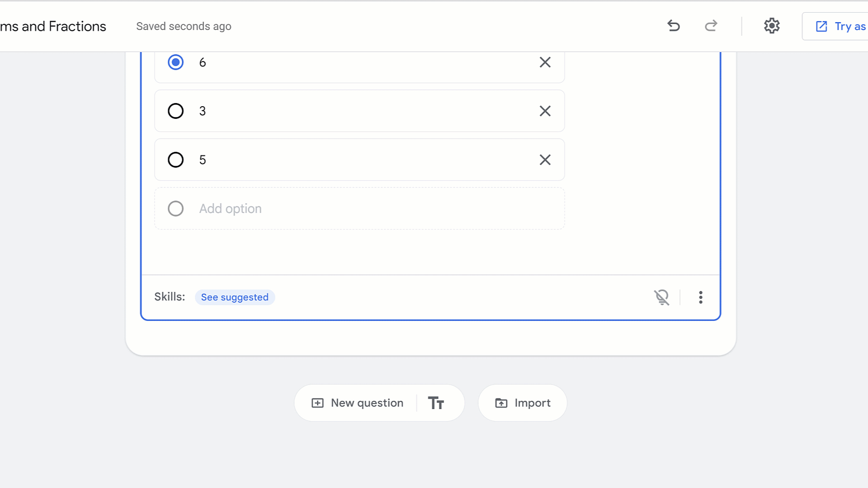Add a text block with Tt icon
The image size is (868, 488).
pos(436,403)
